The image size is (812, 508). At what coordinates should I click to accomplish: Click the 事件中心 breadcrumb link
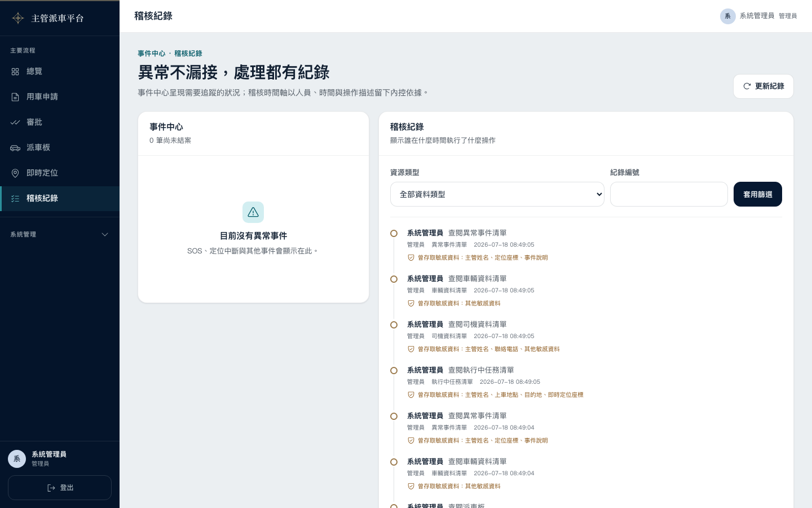(152, 54)
